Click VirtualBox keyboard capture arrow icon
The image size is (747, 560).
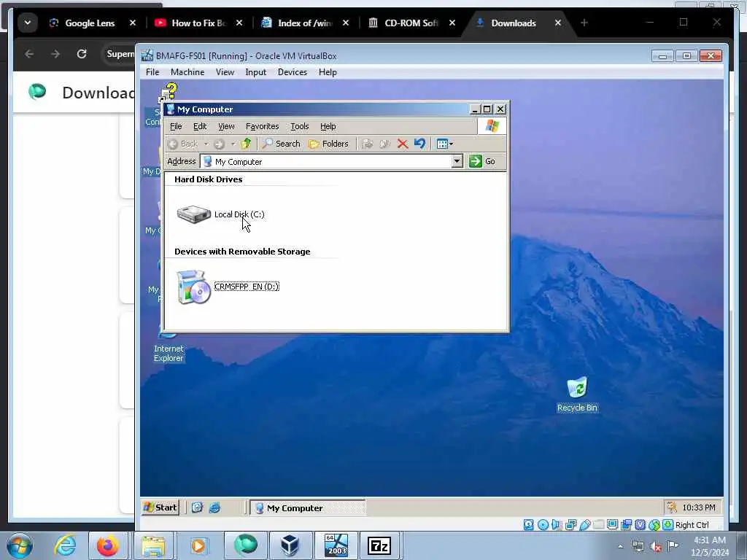click(x=668, y=525)
